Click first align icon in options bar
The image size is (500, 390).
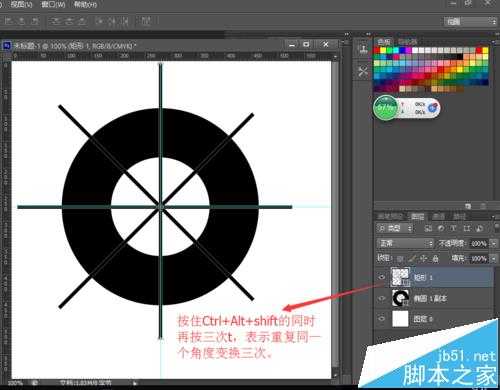point(9,21)
